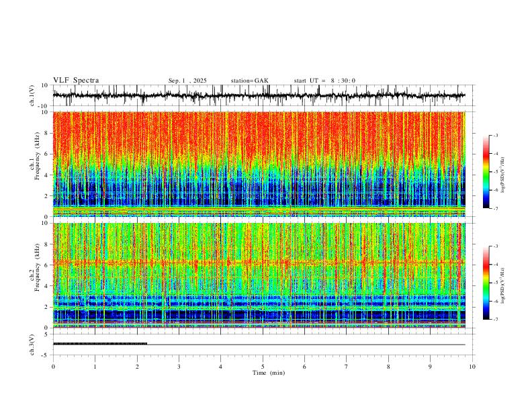
Task: Click the time axis tick label "8"
Action: point(388,367)
